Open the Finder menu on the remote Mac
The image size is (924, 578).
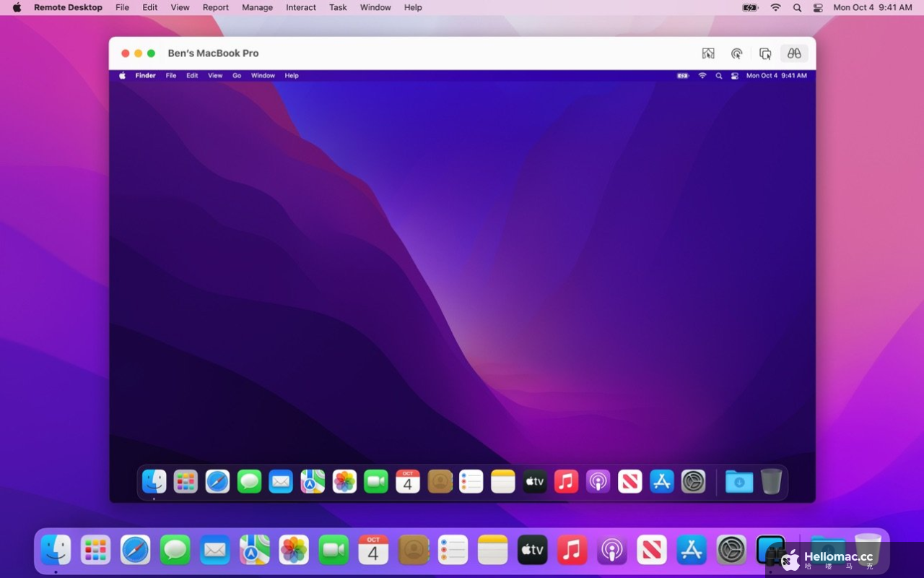click(x=145, y=76)
